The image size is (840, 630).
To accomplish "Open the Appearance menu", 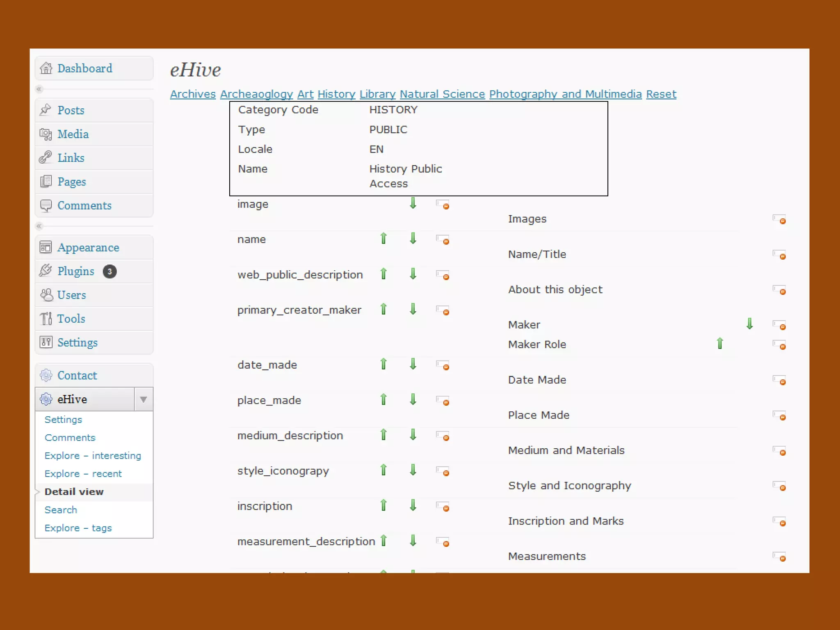I will point(88,247).
